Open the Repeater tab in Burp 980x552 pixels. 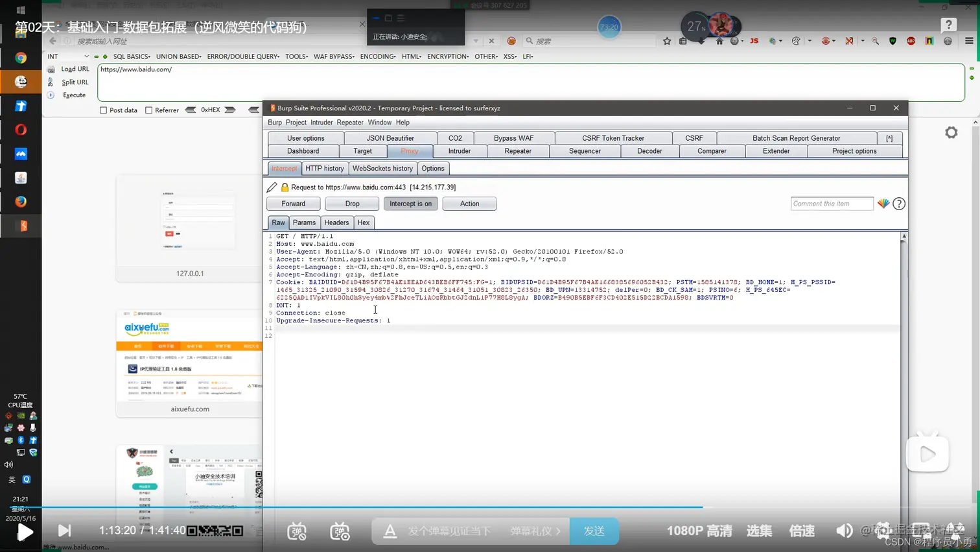518,151
